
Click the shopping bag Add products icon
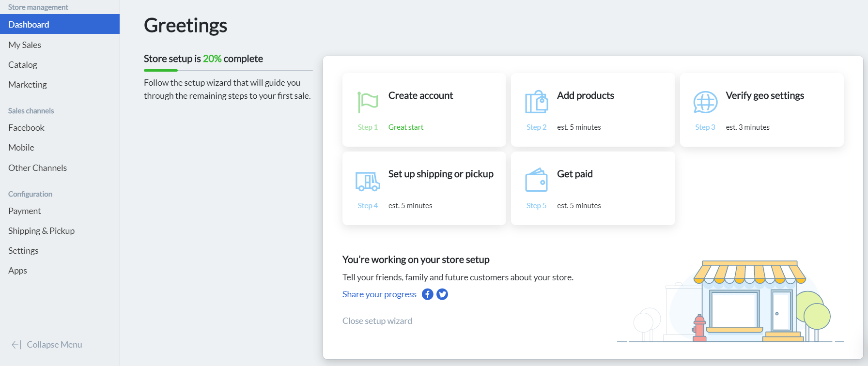(x=536, y=102)
